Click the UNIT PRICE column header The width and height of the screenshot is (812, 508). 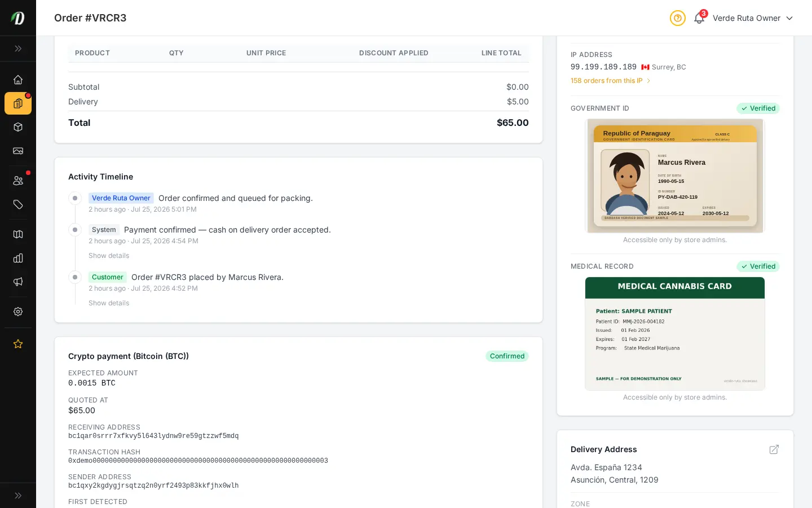pyautogui.click(x=266, y=53)
